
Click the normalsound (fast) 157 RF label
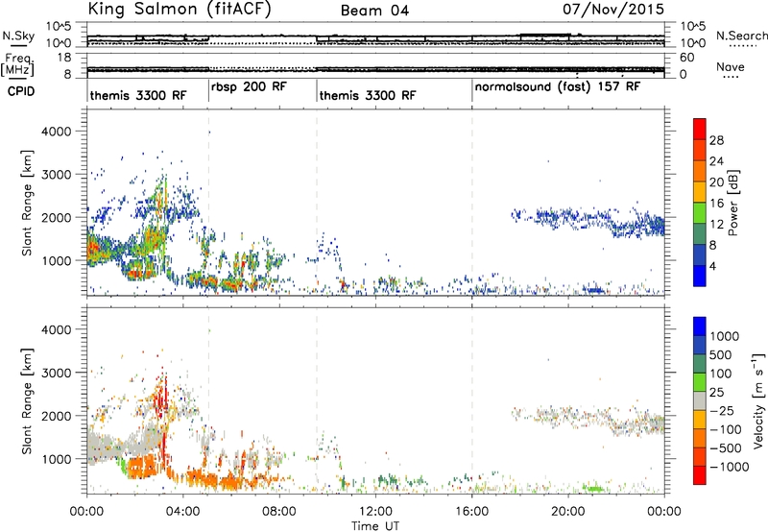[558, 87]
